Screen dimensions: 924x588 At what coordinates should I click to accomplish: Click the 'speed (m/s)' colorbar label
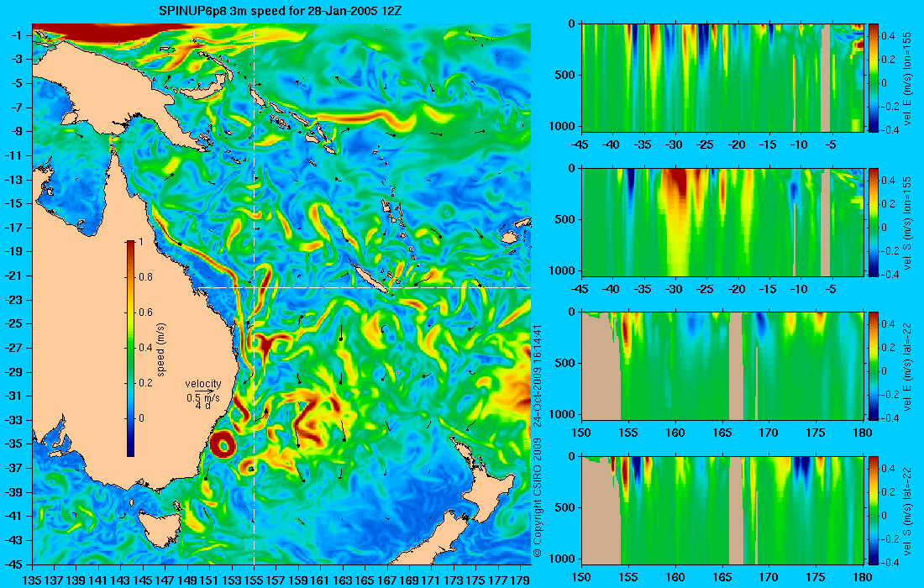[161, 349]
